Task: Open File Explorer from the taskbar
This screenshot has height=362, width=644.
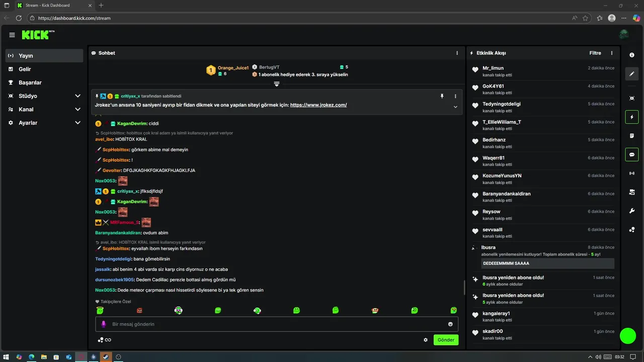Action: (44, 357)
